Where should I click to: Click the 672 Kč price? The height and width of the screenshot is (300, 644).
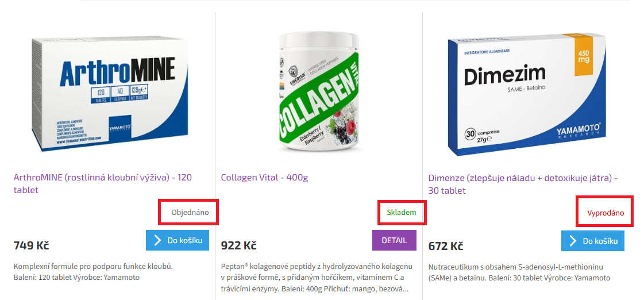click(x=446, y=246)
